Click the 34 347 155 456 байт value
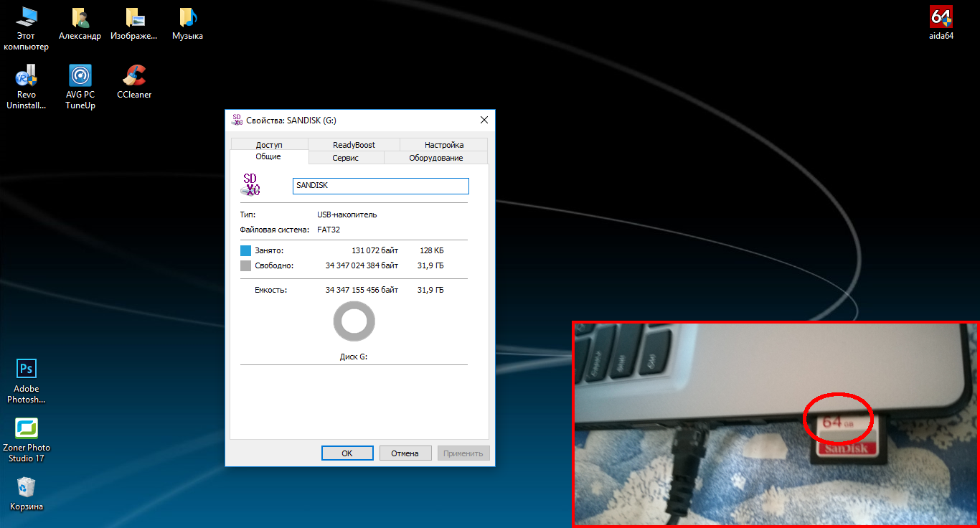Screen dimensions: 980x528 [x=362, y=290]
